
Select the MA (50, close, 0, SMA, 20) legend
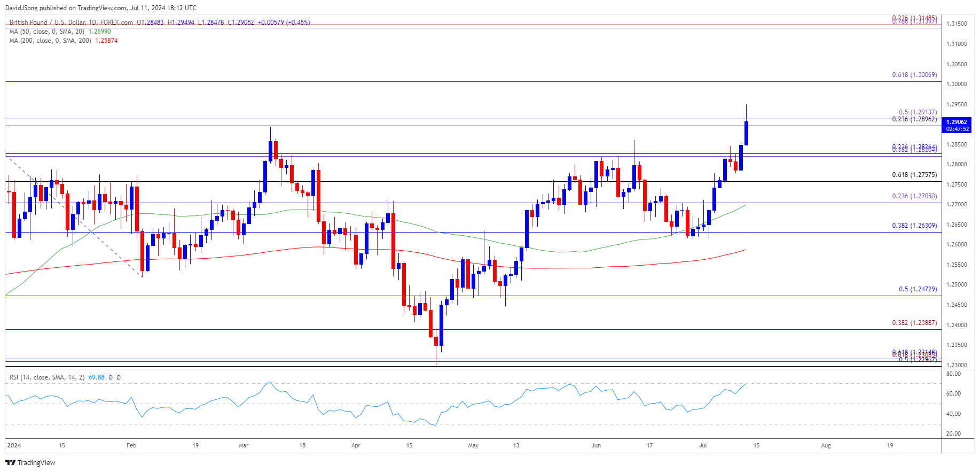point(47,32)
